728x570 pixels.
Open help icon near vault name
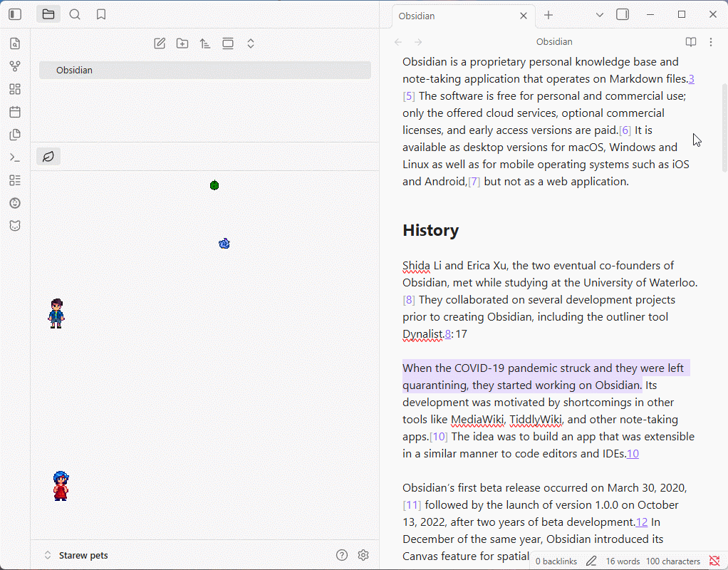click(342, 555)
